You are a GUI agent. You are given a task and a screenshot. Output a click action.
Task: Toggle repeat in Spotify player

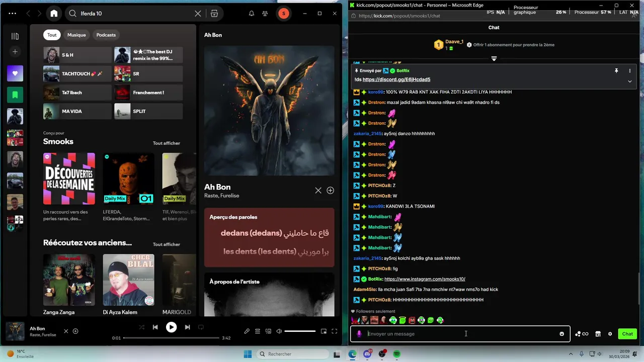(201, 327)
